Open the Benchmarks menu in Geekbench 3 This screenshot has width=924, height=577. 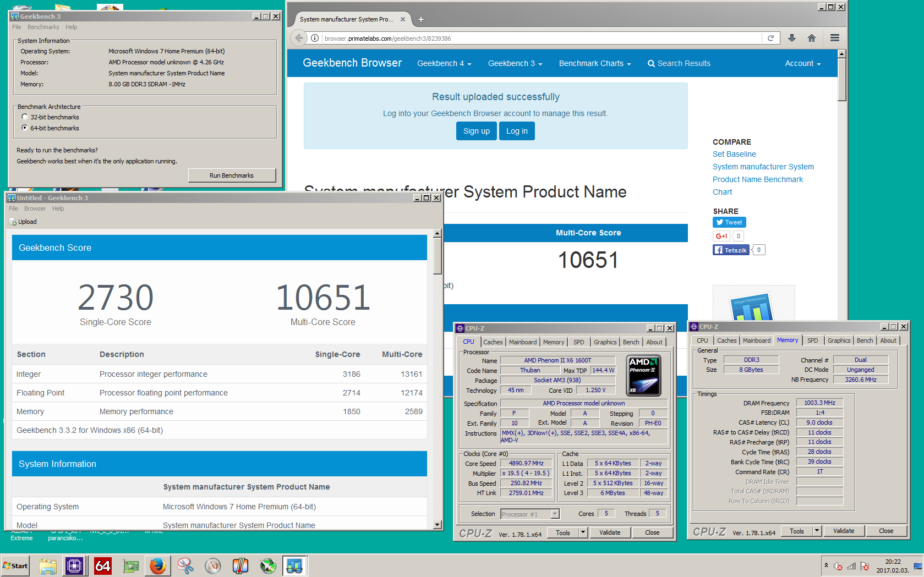43,27
